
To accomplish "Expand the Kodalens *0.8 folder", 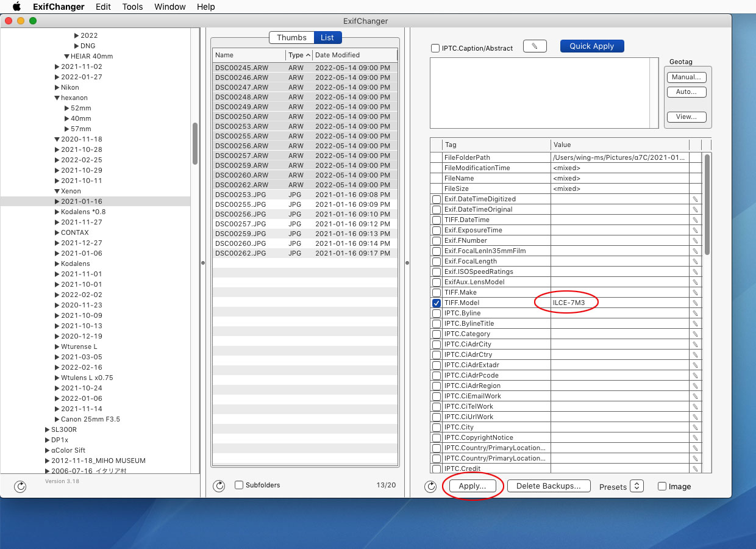I will [x=57, y=212].
